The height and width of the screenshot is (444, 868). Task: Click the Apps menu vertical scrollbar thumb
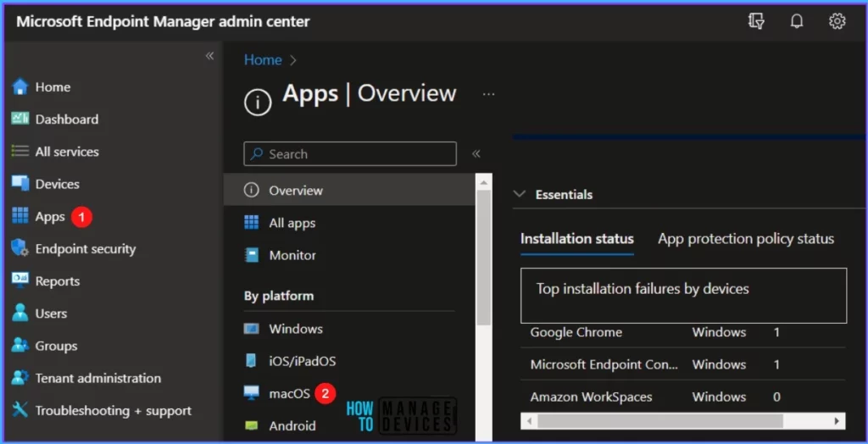pos(483,258)
